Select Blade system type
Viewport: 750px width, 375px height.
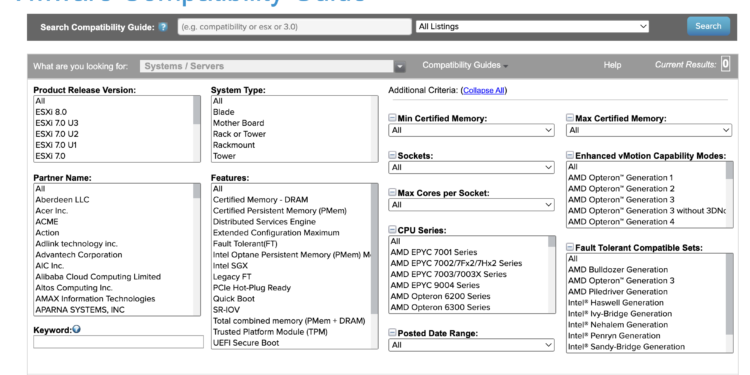pyautogui.click(x=223, y=112)
